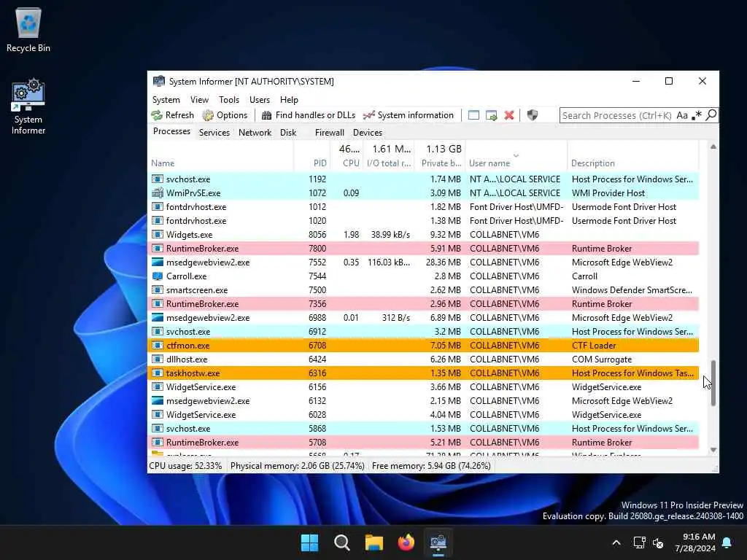
Task: Click the scroll down arrow of process list
Action: coord(713,449)
